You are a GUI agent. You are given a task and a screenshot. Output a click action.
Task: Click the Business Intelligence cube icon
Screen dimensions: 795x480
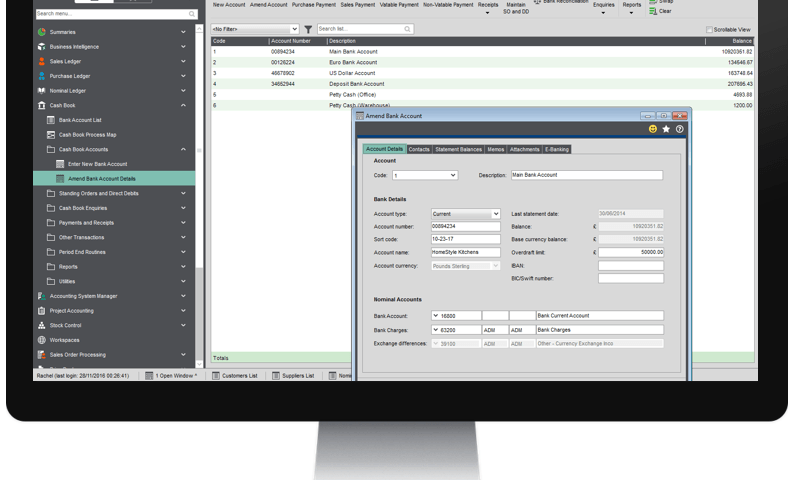coord(42,47)
